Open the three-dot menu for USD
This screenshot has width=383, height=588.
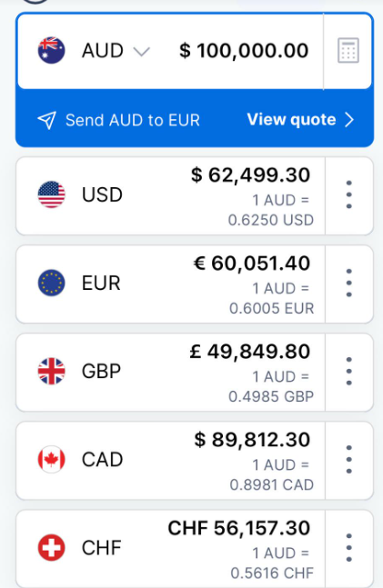coord(348,194)
